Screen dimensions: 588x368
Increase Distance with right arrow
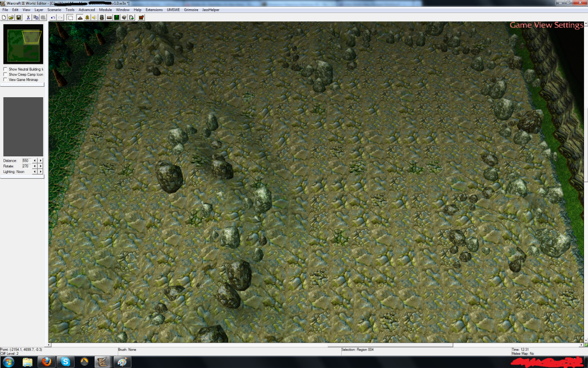tap(41, 161)
